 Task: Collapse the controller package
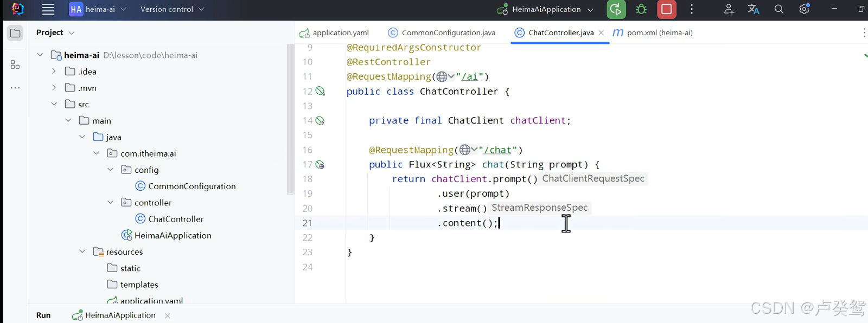pyautogui.click(x=110, y=202)
